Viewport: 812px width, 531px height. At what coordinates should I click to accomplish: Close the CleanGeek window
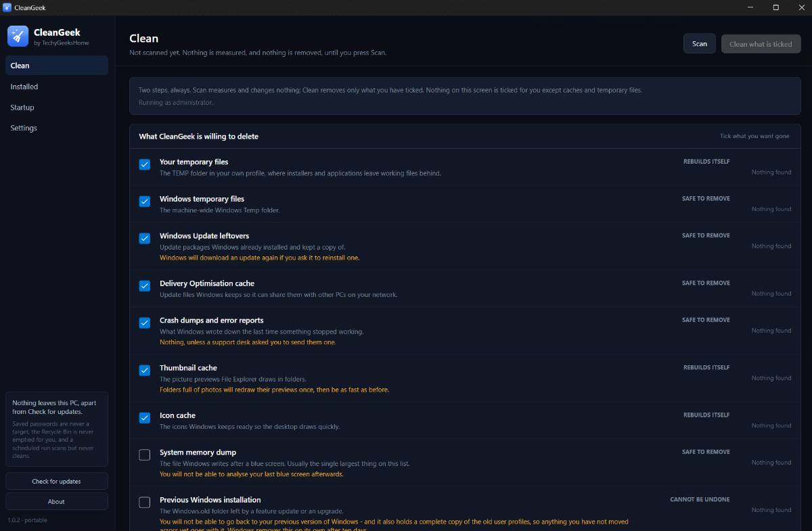coord(801,7)
